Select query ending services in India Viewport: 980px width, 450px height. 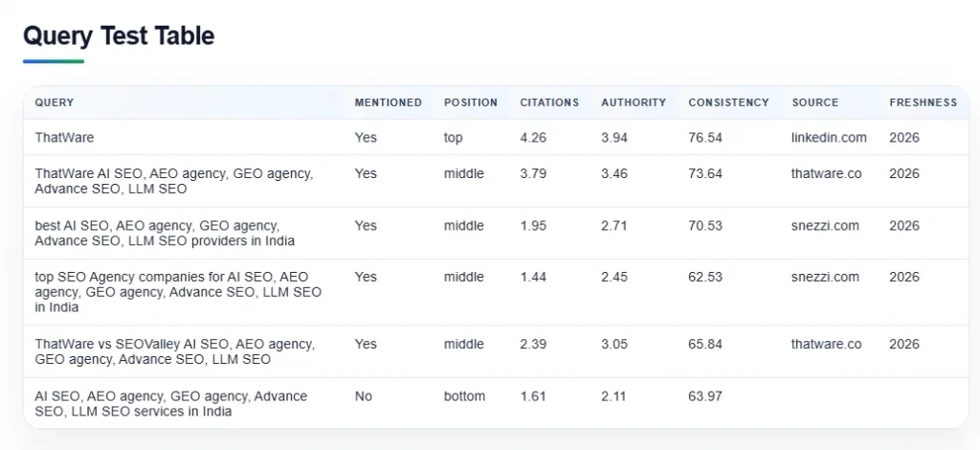pyautogui.click(x=171, y=404)
